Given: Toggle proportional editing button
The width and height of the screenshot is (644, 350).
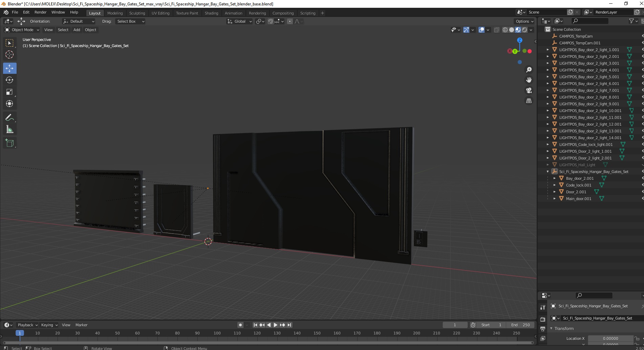Looking at the screenshot, I should coord(290,21).
